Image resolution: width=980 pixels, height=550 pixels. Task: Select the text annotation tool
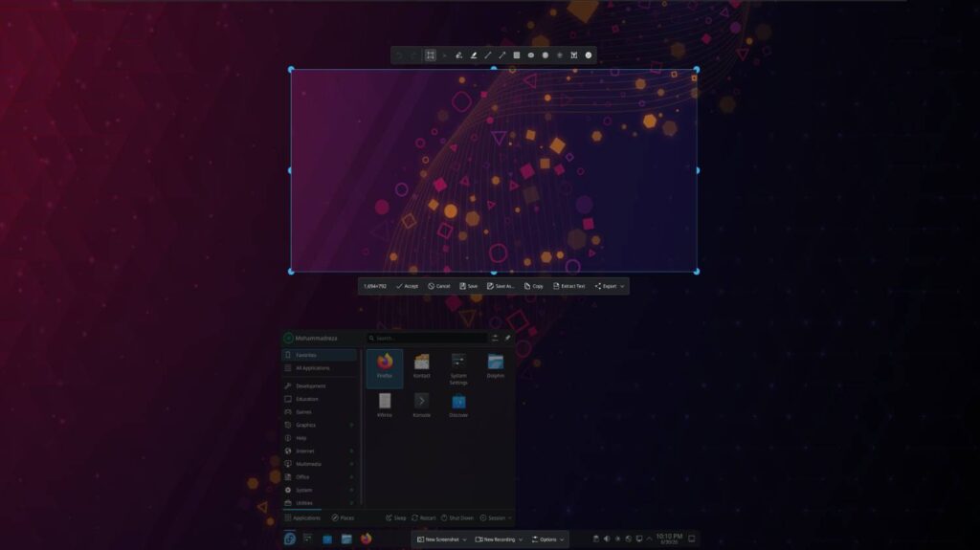tap(574, 55)
